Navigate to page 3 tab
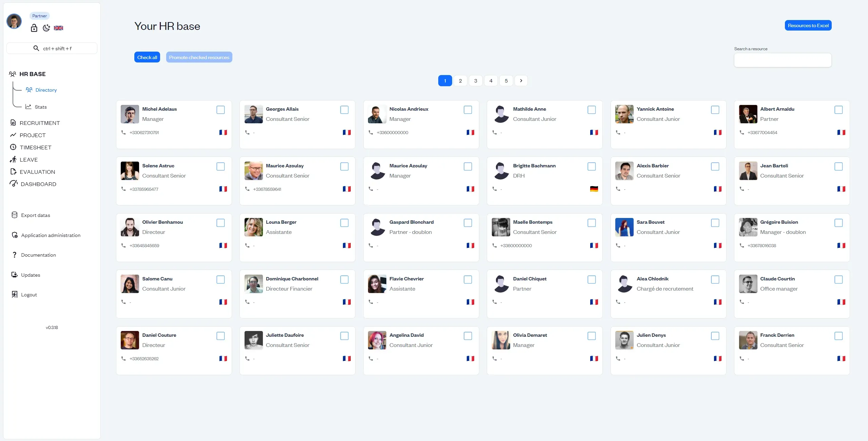The image size is (868, 441). 475,80
